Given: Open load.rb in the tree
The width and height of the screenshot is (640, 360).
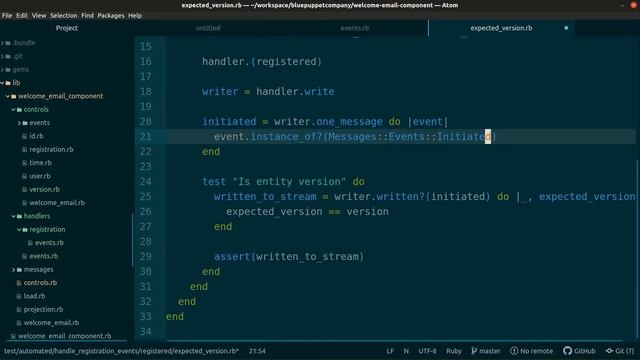Looking at the screenshot, I should [x=34, y=296].
